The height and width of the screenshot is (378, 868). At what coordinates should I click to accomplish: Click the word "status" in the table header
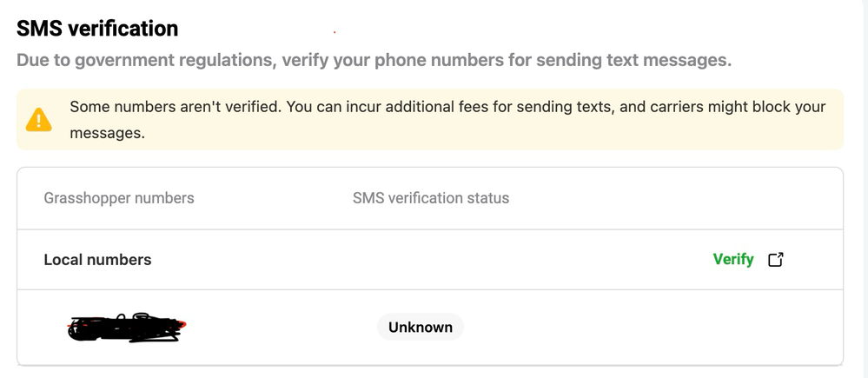(x=489, y=198)
